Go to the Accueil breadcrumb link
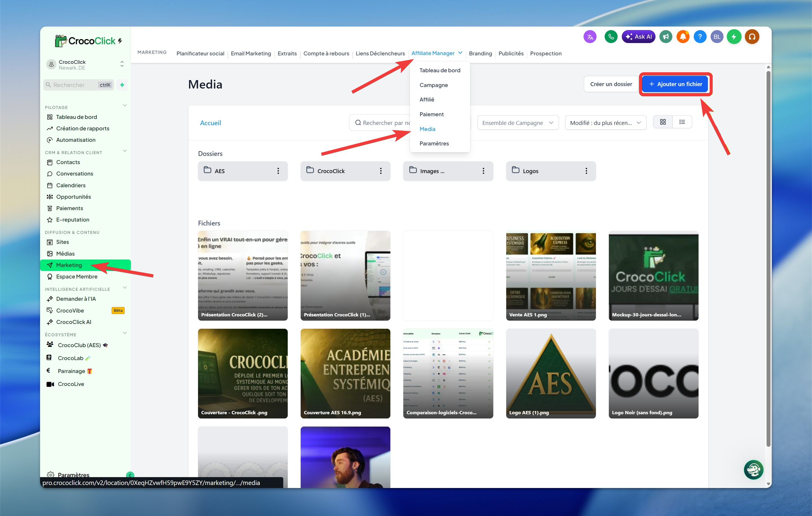This screenshot has height=516, width=812. (x=210, y=123)
